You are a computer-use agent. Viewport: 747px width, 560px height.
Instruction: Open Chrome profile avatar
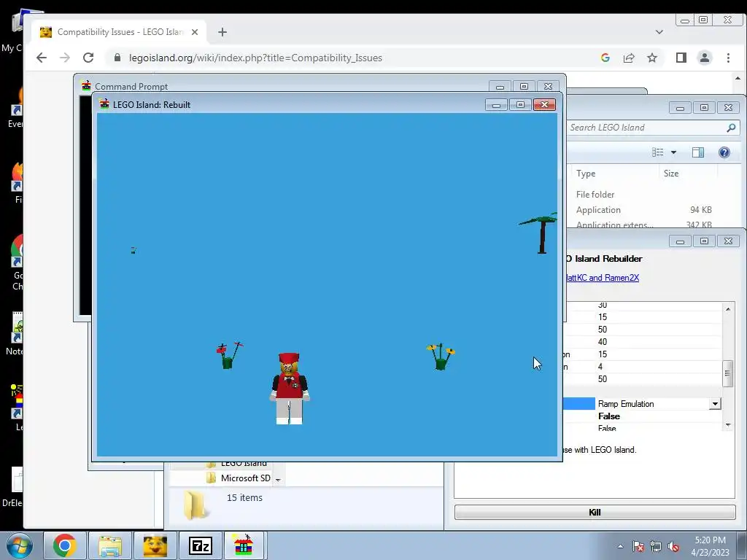(x=705, y=58)
